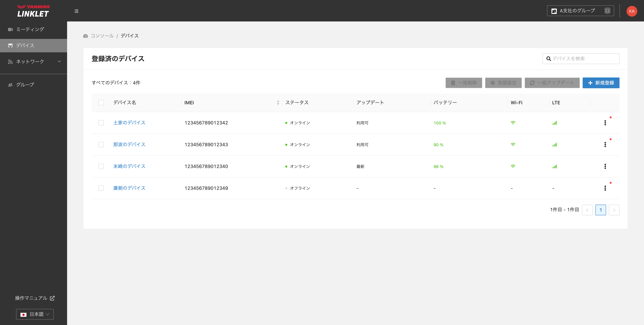Open the A支社のグループ group selector

pos(580,11)
